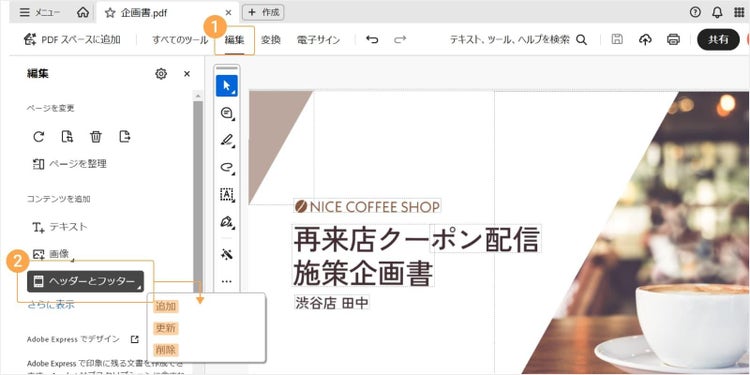The image size is (750, 375).
Task: Open edit panel settings gear
Action: point(161,74)
